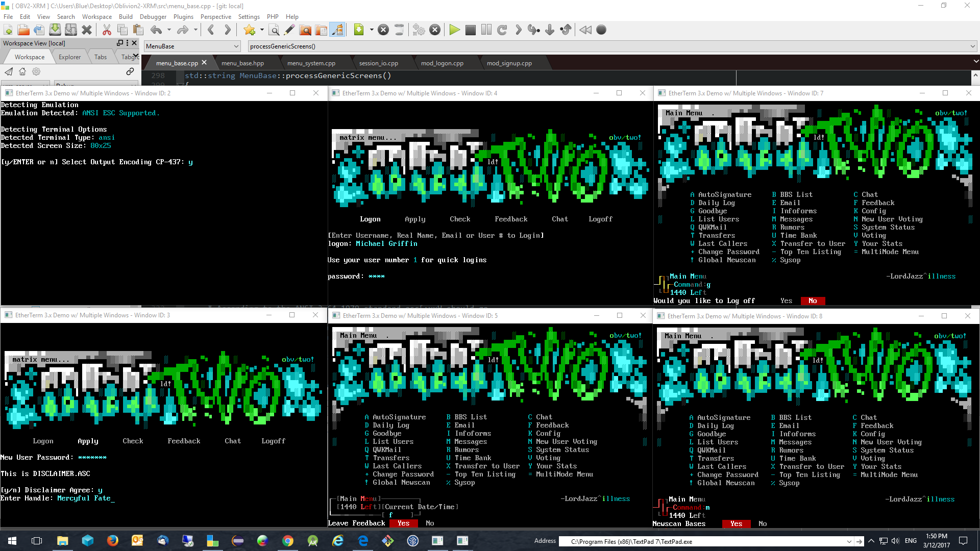980x551 pixels.
Task: Switch to the session_io.cpp tab
Action: click(x=378, y=63)
